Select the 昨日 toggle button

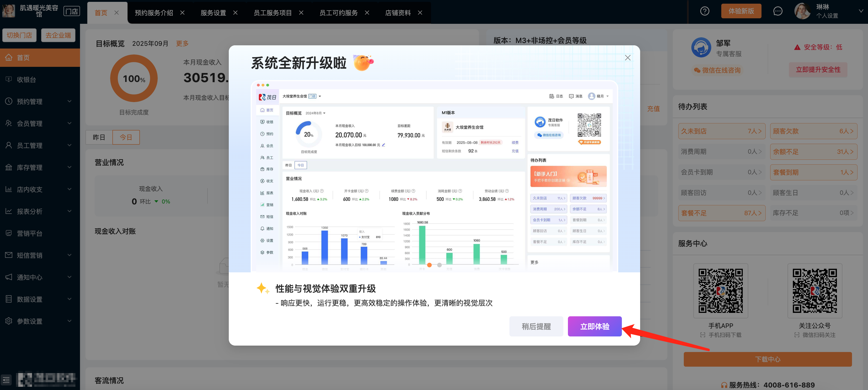tap(99, 137)
